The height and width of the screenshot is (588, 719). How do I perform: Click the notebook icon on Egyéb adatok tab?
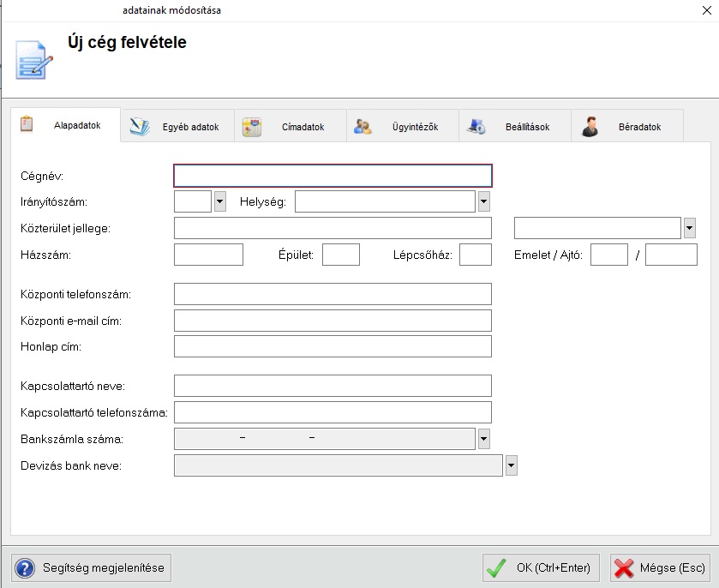coord(139,127)
